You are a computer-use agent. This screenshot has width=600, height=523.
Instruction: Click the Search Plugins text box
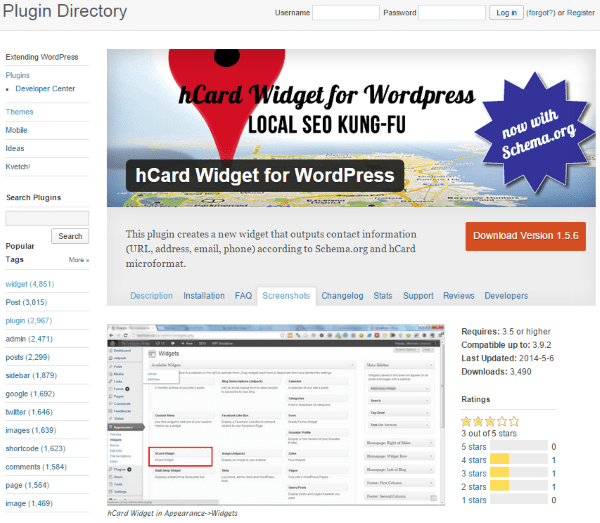pyautogui.click(x=47, y=218)
